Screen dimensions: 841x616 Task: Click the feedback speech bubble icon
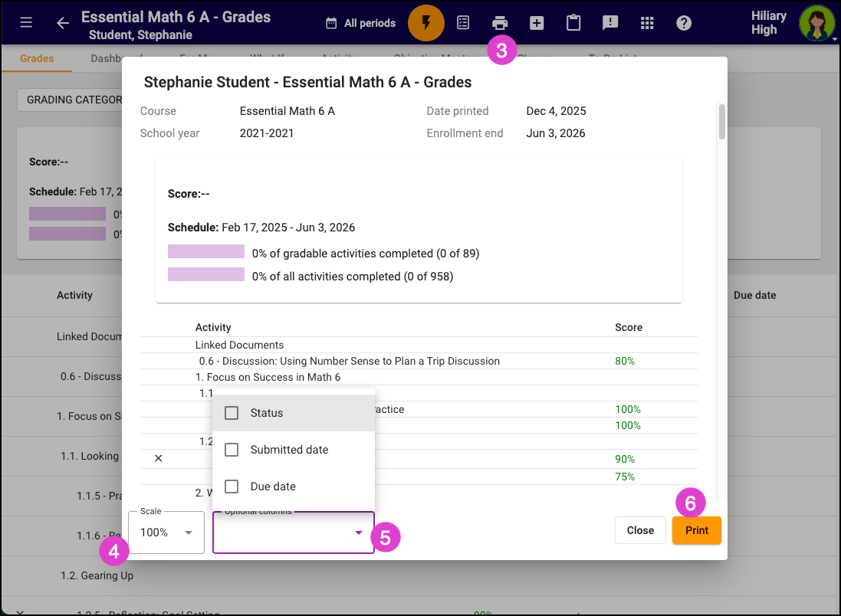[x=609, y=22]
